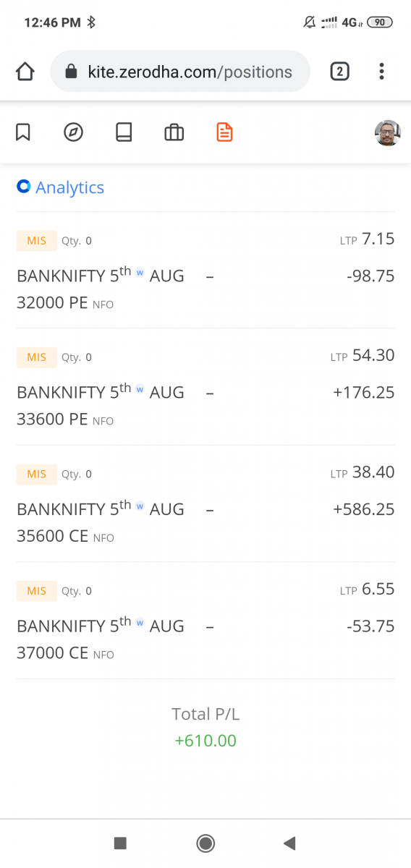Open the Positions document icon
Screen dimensions: 411x868
[x=225, y=132]
